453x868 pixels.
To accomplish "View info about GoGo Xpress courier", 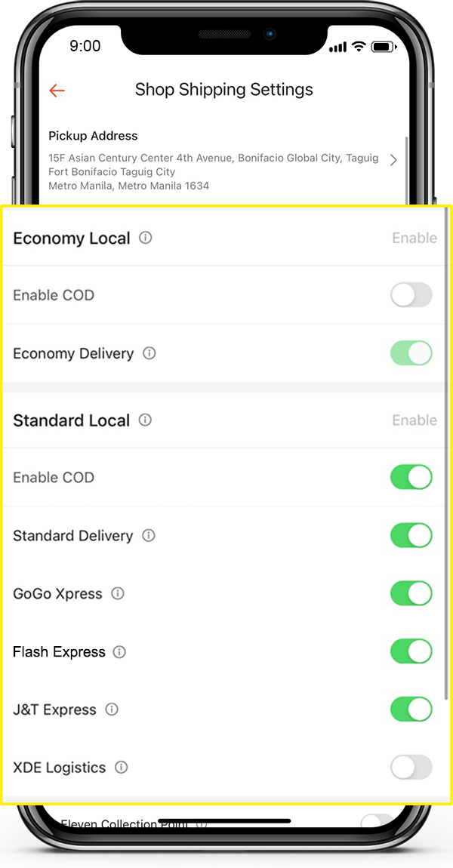I will click(x=118, y=593).
